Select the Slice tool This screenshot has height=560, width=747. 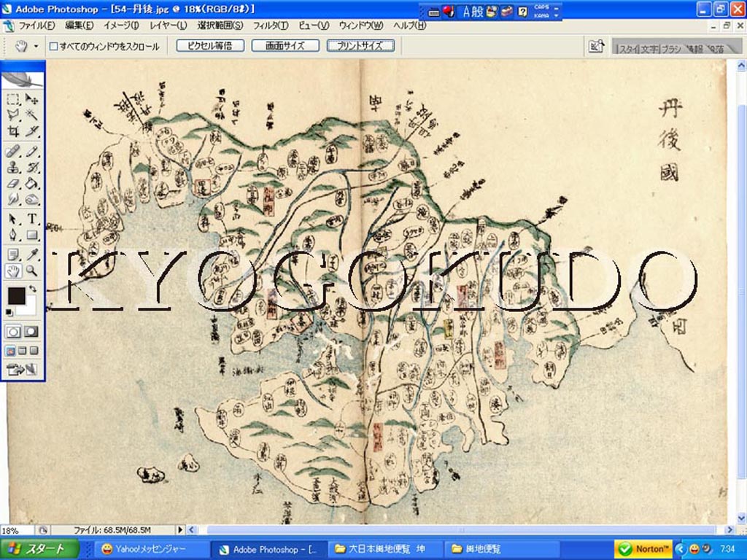click(31, 131)
